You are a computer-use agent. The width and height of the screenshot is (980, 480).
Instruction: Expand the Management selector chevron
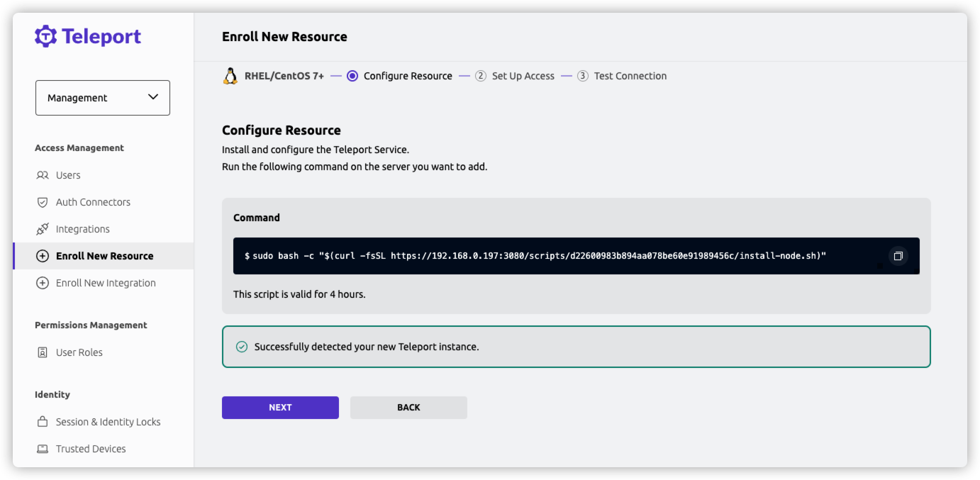coord(153,97)
